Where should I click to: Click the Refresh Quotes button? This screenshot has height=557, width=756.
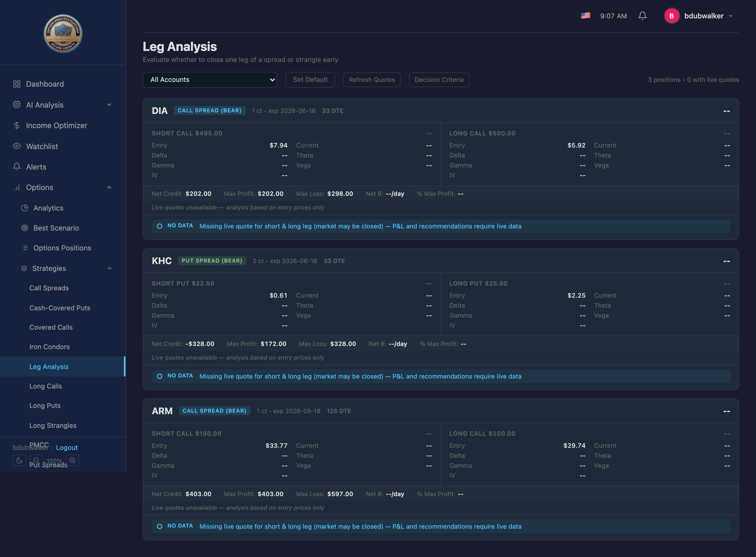372,80
